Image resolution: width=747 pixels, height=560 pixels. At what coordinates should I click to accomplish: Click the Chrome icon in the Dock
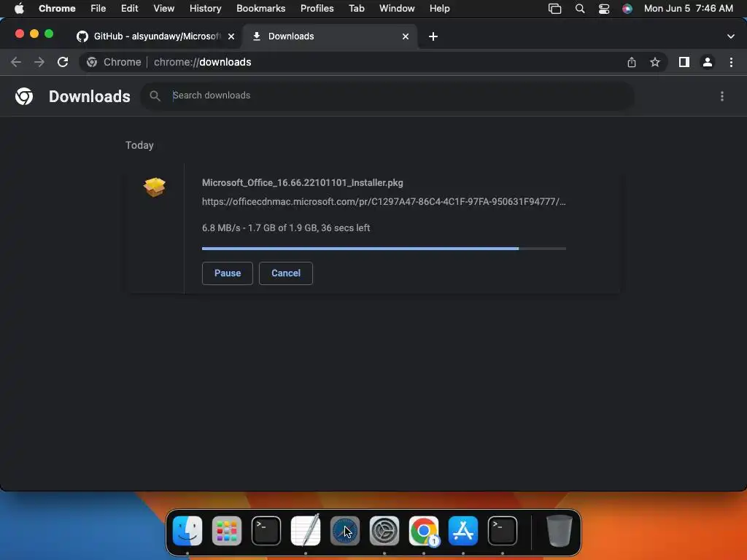424,531
